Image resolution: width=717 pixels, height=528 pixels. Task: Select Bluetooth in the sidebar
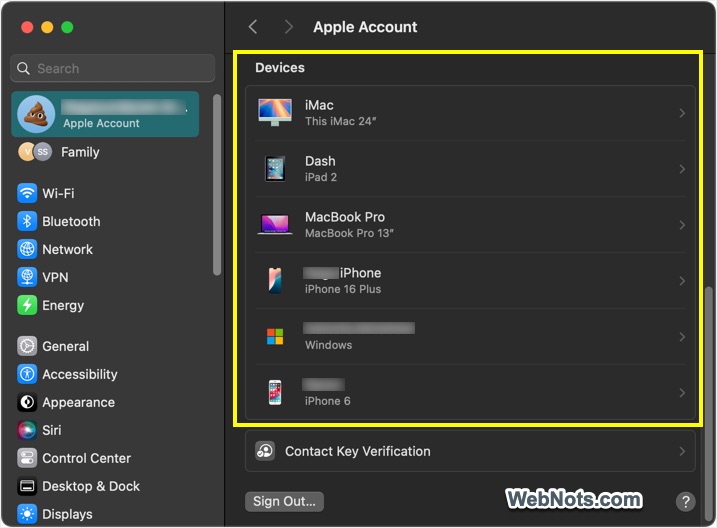coord(71,221)
